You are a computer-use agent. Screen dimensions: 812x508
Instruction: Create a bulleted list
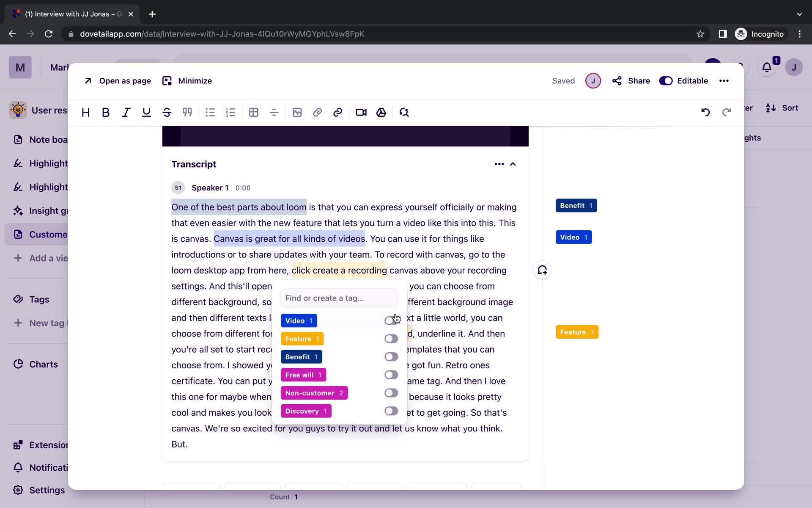click(210, 112)
